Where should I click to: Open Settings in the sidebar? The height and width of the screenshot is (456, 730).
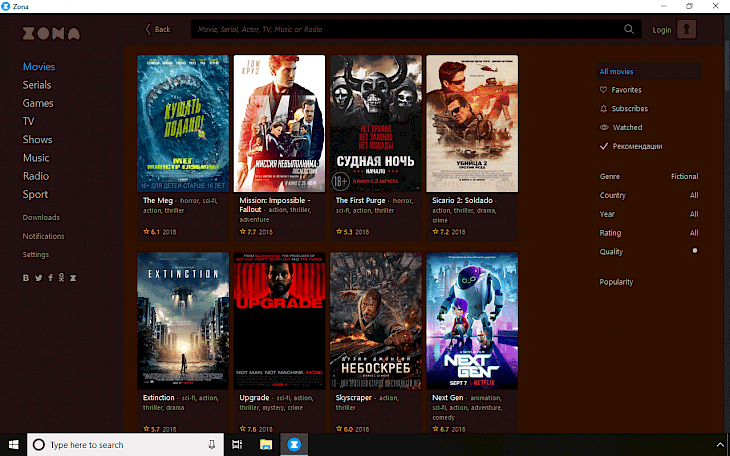tap(36, 254)
